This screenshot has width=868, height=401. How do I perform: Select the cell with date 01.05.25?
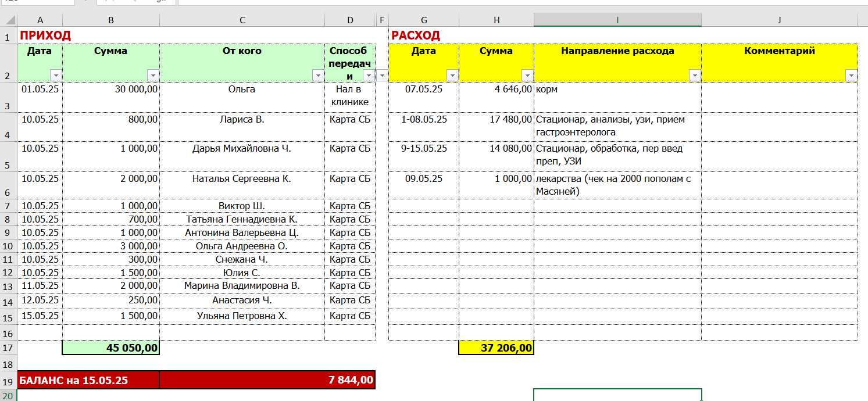click(40, 97)
